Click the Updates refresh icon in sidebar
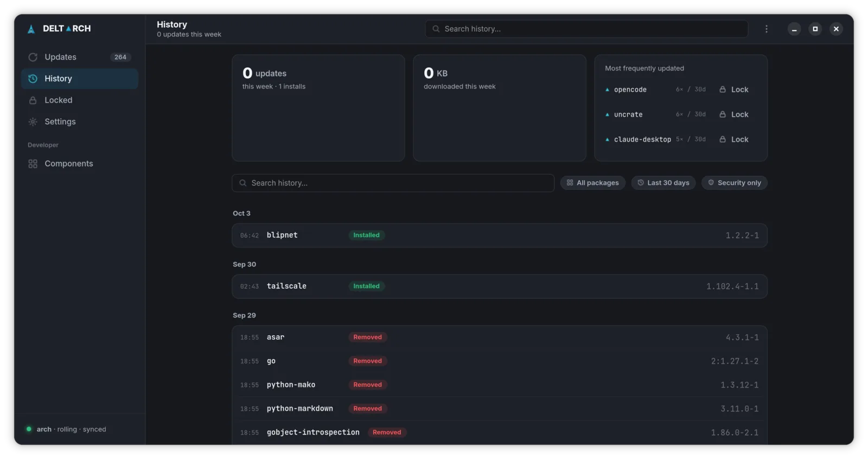This screenshot has height=459, width=868. pos(33,57)
